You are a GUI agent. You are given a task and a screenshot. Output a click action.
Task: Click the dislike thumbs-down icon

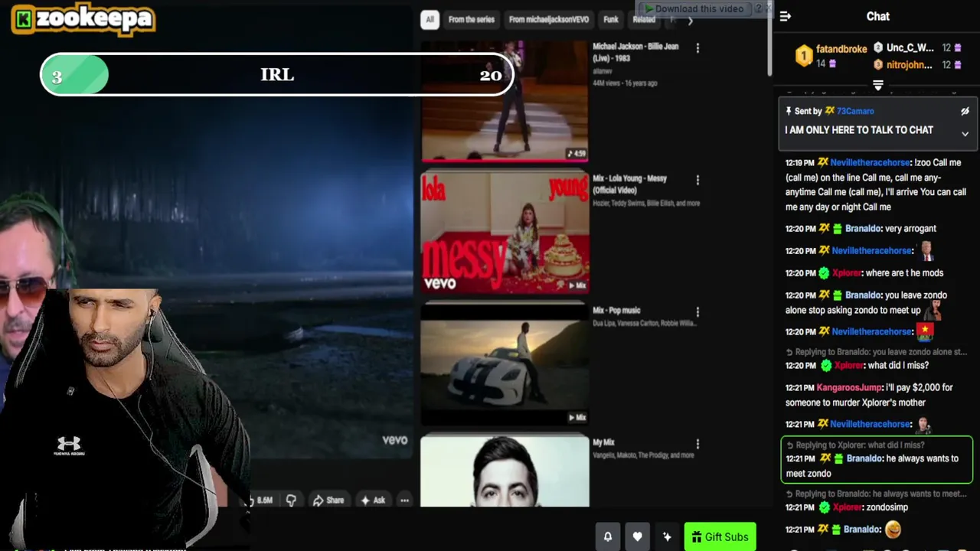tap(291, 500)
